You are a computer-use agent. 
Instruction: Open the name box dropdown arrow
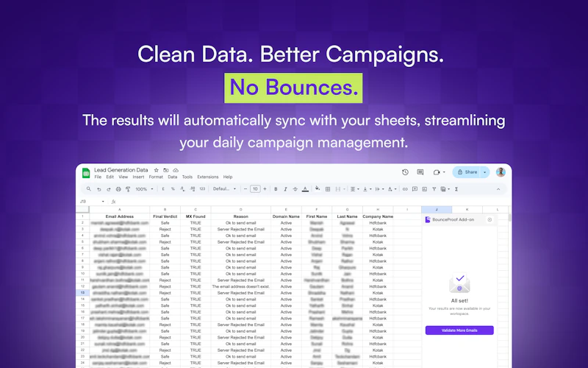click(103, 202)
